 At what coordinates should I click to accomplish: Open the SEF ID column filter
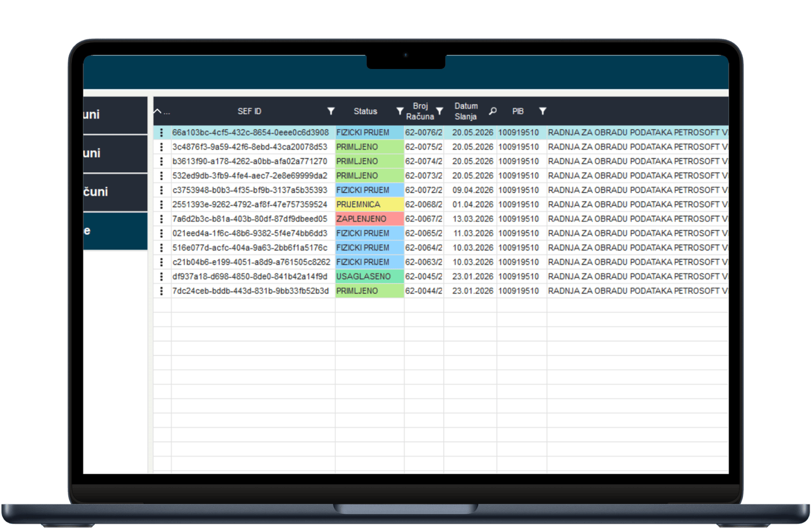point(331,111)
